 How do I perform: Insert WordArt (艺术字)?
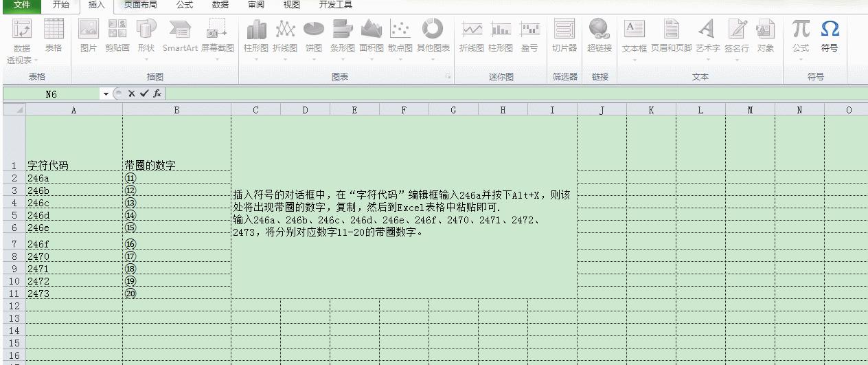[x=708, y=39]
